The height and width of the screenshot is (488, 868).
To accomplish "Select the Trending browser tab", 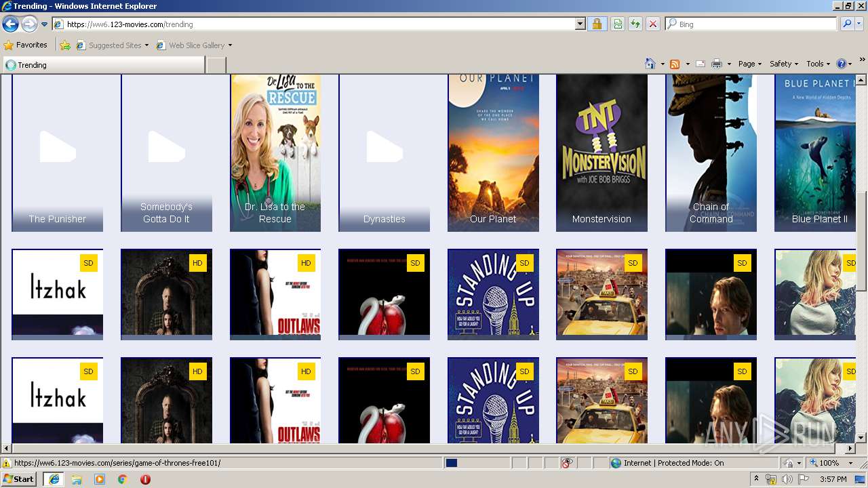I will 104,65.
